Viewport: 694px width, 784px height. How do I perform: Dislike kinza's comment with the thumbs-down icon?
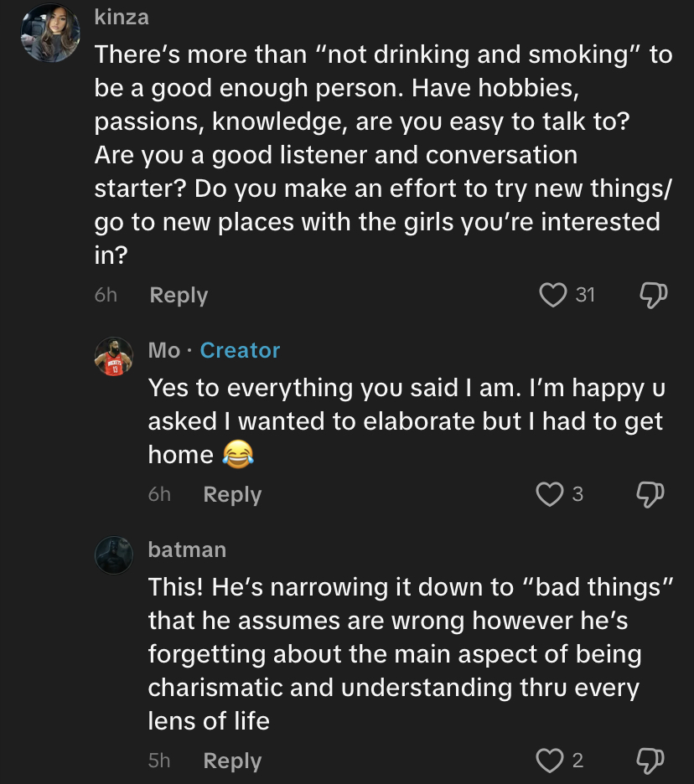pyautogui.click(x=653, y=295)
